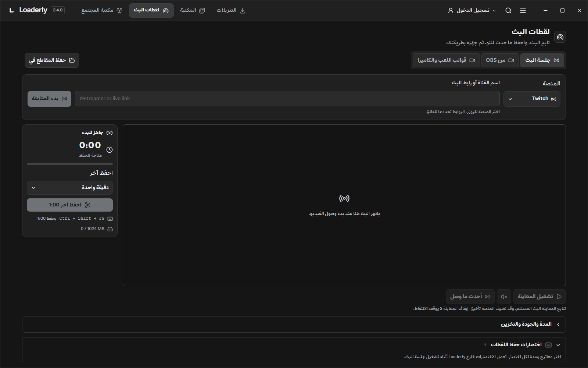This screenshot has height=368, width=588.
Task: Open the تسجيل الدخول account dropdown
Action: pyautogui.click(x=472, y=11)
